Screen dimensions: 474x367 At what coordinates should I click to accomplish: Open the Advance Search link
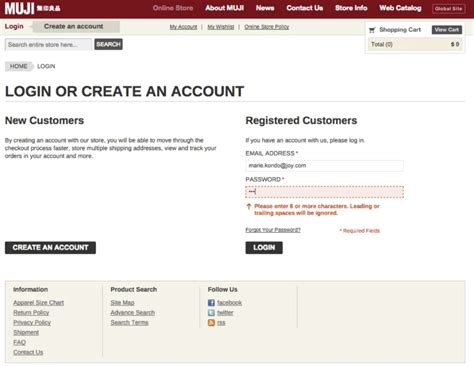[133, 313]
